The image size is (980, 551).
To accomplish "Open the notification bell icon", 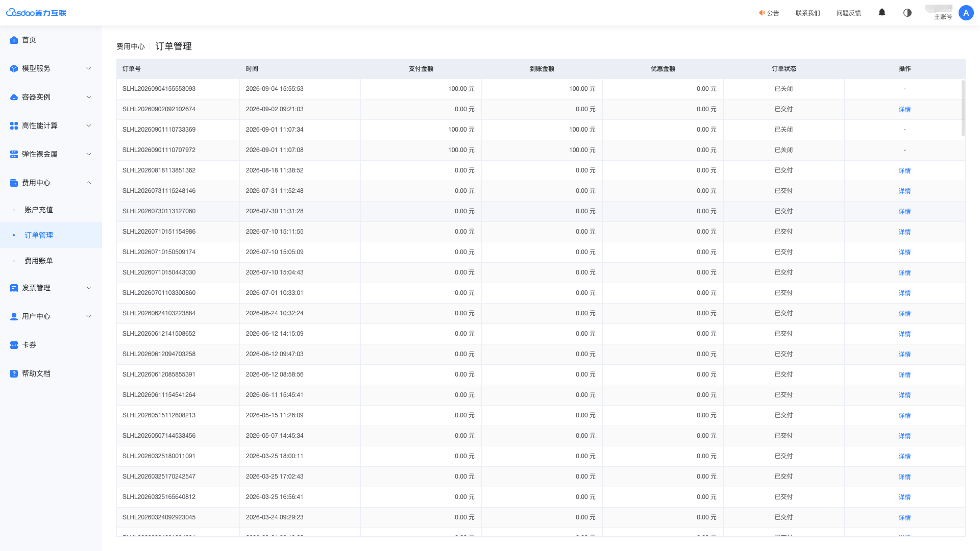I will tap(881, 13).
